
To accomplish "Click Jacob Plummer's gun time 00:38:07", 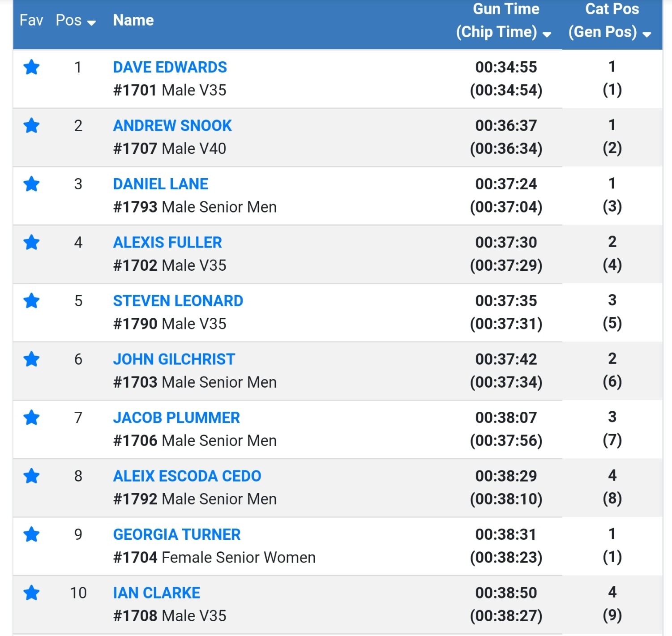I will (x=506, y=418).
